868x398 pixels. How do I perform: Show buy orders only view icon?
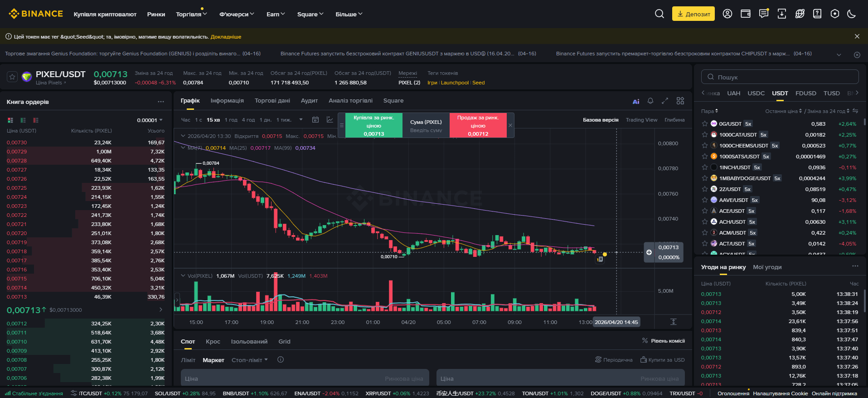(x=23, y=120)
